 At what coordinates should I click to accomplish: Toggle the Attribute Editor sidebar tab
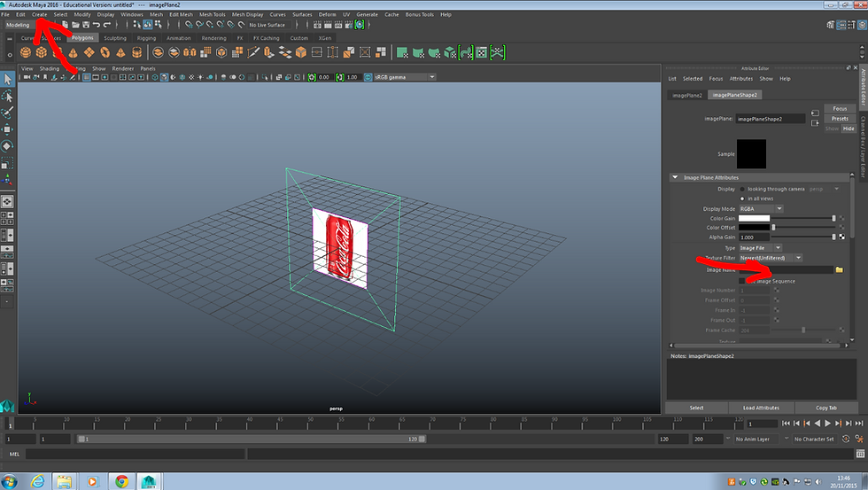tap(863, 87)
